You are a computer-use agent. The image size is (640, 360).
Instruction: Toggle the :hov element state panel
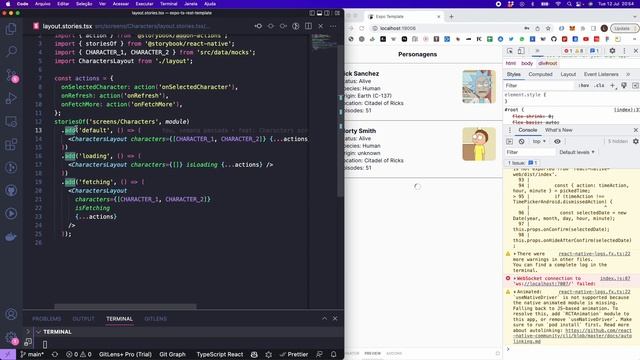[584, 85]
